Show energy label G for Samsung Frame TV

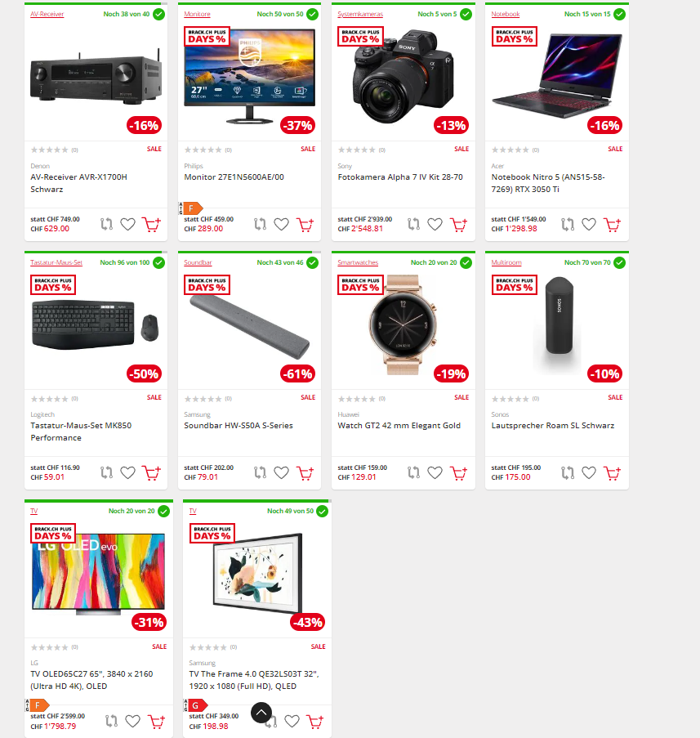click(x=195, y=705)
